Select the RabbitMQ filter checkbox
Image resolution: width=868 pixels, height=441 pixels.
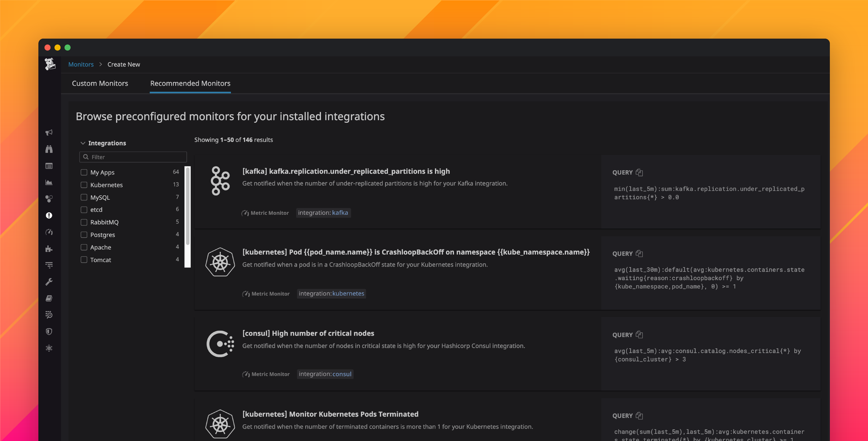(84, 222)
